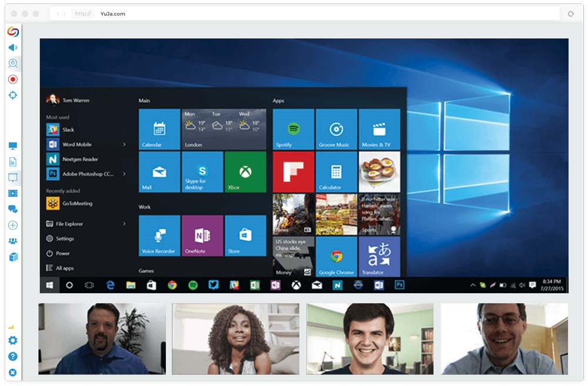Open the Store tile
Screen dimensions: 588x386
pos(246,236)
